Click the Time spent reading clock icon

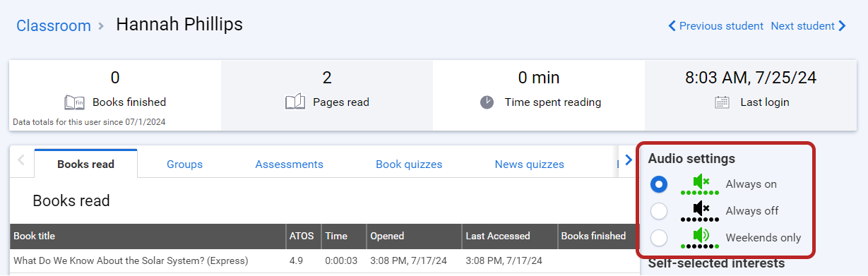coord(487,102)
